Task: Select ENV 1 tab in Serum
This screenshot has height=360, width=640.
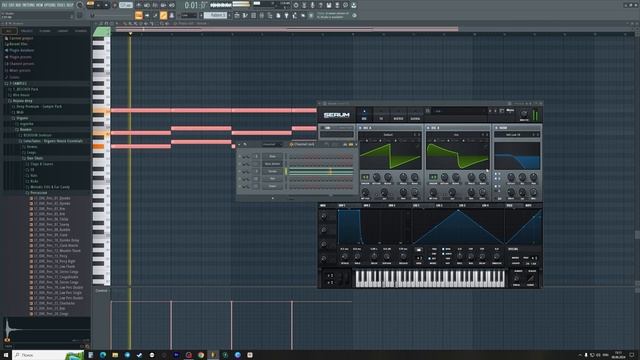Action: tap(342, 205)
